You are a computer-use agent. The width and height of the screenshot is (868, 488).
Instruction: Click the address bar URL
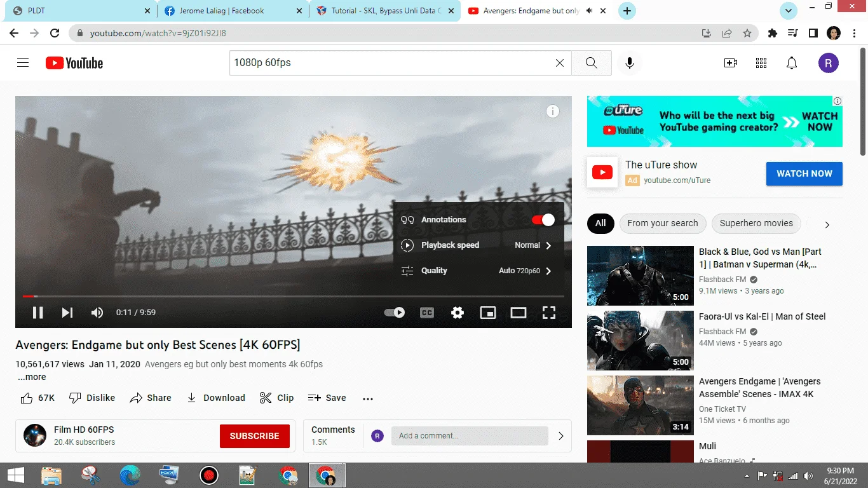(158, 33)
